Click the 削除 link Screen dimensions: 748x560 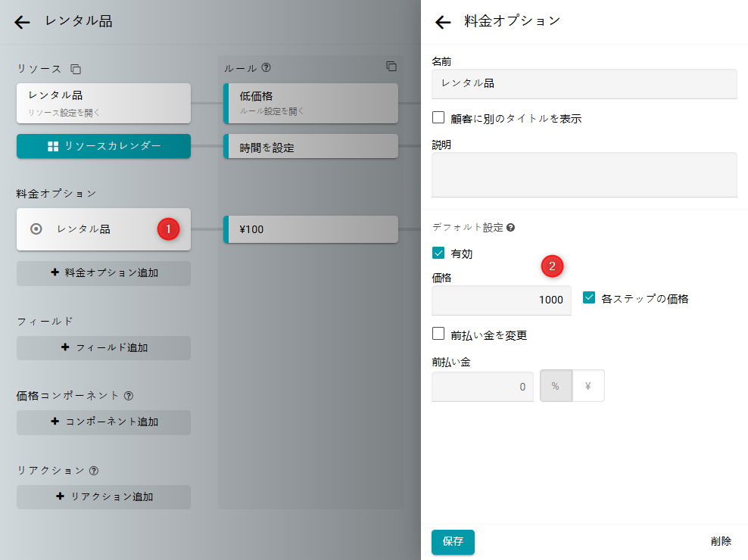click(x=721, y=541)
